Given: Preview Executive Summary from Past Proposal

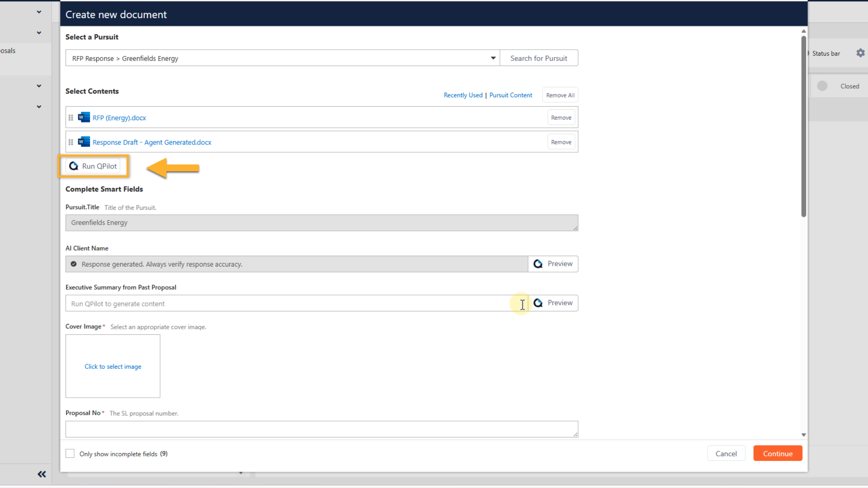Looking at the screenshot, I should pos(553,303).
